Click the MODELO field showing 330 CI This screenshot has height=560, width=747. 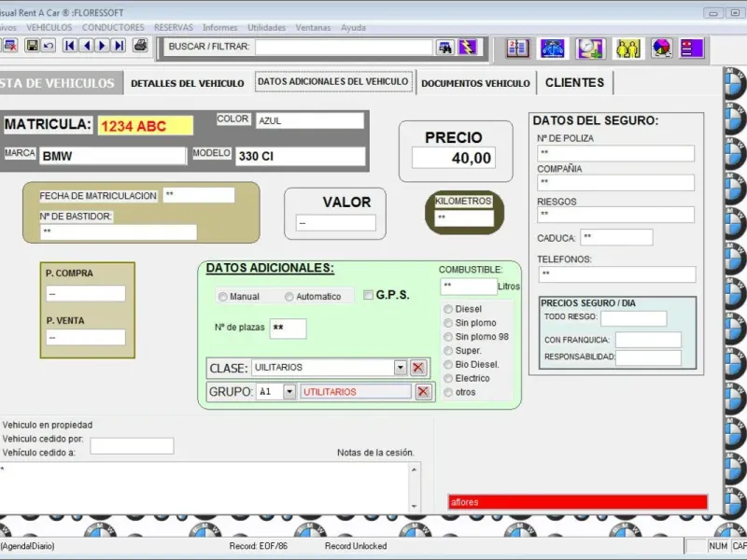(300, 156)
